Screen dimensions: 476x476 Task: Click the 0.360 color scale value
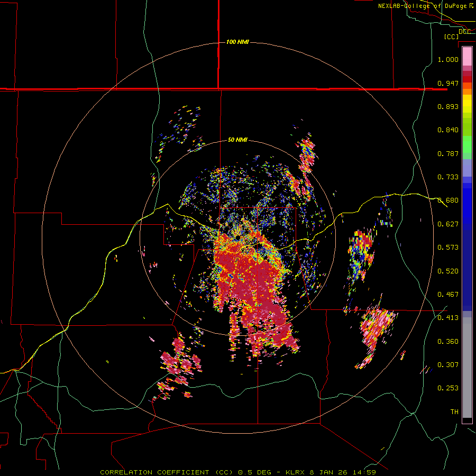coord(448,342)
